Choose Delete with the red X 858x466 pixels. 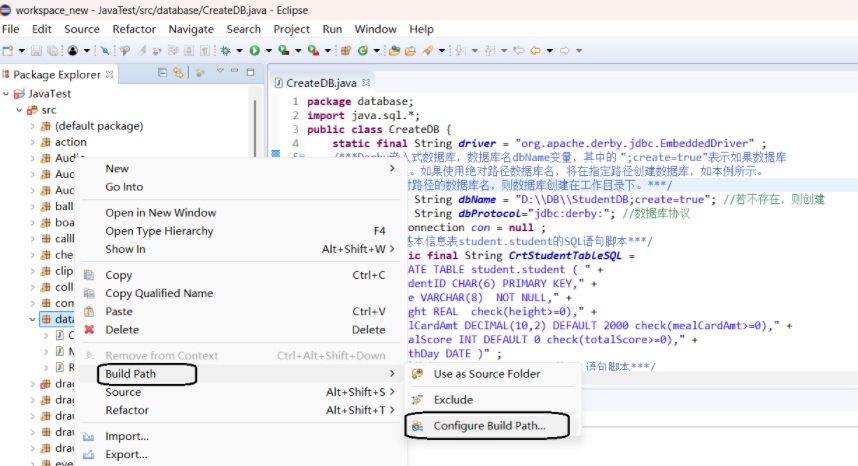click(239, 329)
